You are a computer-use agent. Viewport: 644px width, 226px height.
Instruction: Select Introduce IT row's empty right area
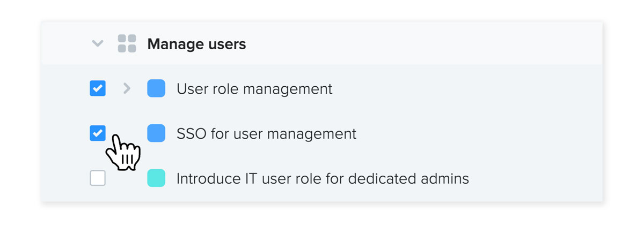click(536, 178)
